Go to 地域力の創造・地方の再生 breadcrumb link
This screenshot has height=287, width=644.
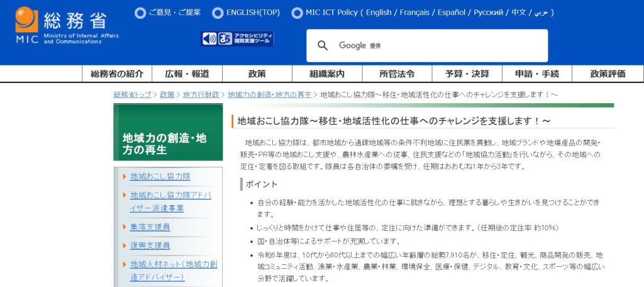(270, 94)
